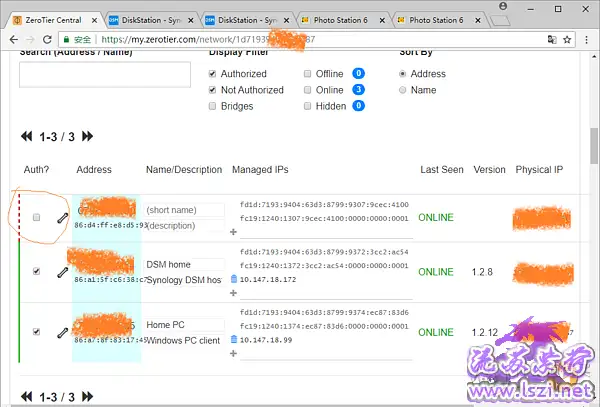Open Chrome three-dot menu
The image size is (600, 407).
pos(586,39)
